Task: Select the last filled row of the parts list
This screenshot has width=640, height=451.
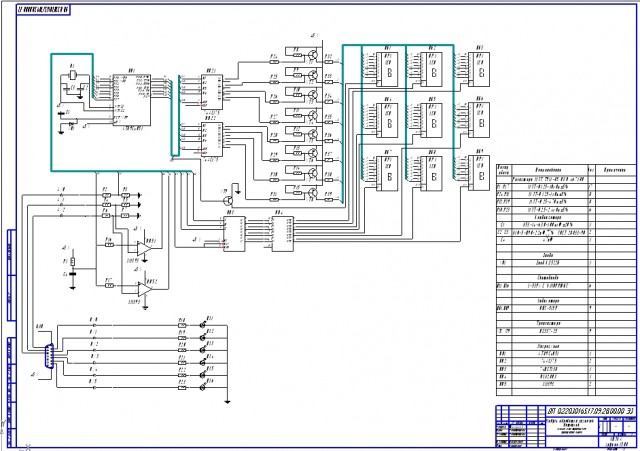Action: (x=566, y=384)
